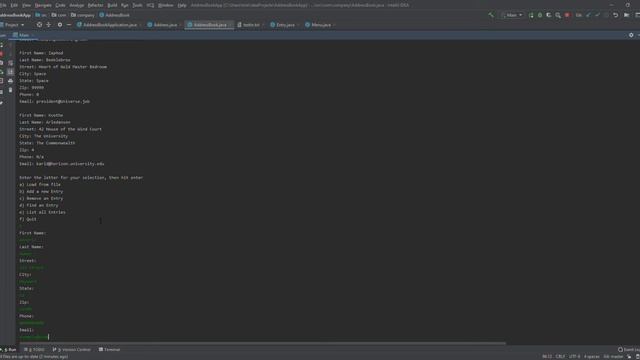Click the src breadcrumb folder
Screen dimensions: 640x360
(41, 15)
